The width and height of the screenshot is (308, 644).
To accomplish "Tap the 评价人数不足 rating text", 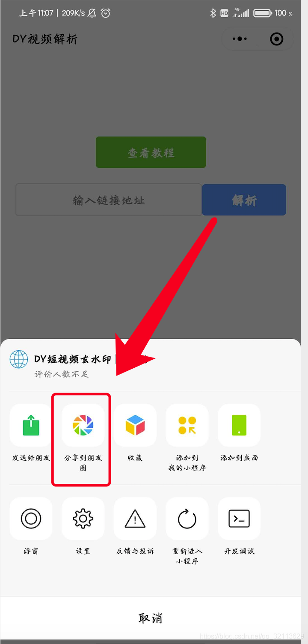I will pyautogui.click(x=62, y=374).
